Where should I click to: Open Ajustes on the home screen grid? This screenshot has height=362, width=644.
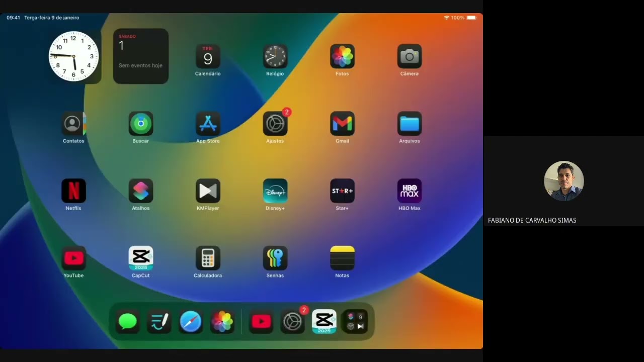(275, 124)
